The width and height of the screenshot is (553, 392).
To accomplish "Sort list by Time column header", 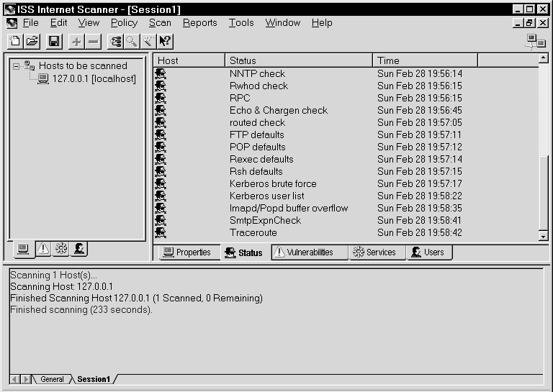I will pyautogui.click(x=425, y=60).
